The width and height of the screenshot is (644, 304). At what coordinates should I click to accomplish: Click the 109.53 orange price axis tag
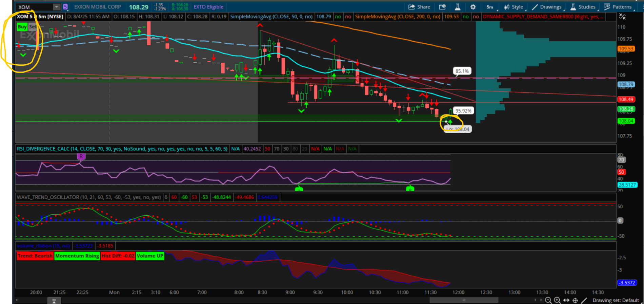coord(626,49)
